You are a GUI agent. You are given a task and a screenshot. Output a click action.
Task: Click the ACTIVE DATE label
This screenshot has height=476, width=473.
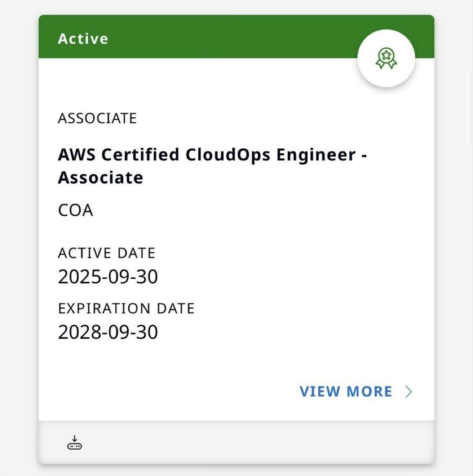(106, 253)
